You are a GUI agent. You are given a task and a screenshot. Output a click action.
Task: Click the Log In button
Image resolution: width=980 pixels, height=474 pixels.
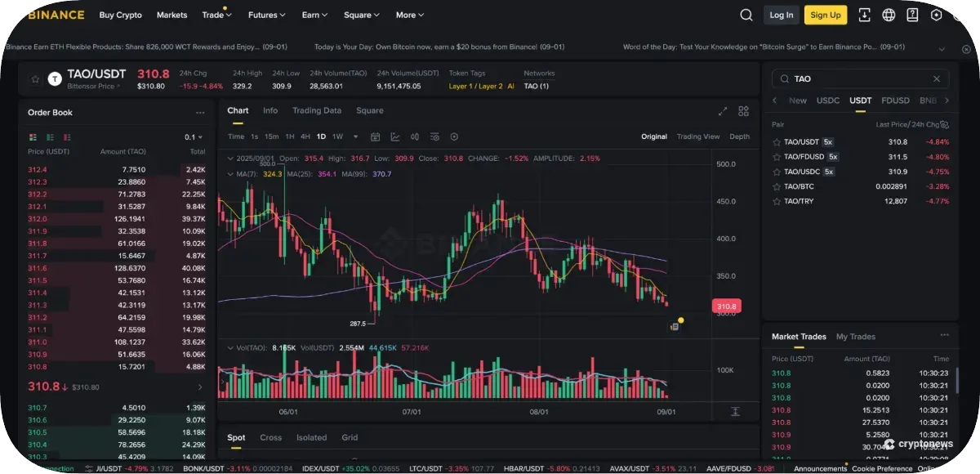coord(781,14)
